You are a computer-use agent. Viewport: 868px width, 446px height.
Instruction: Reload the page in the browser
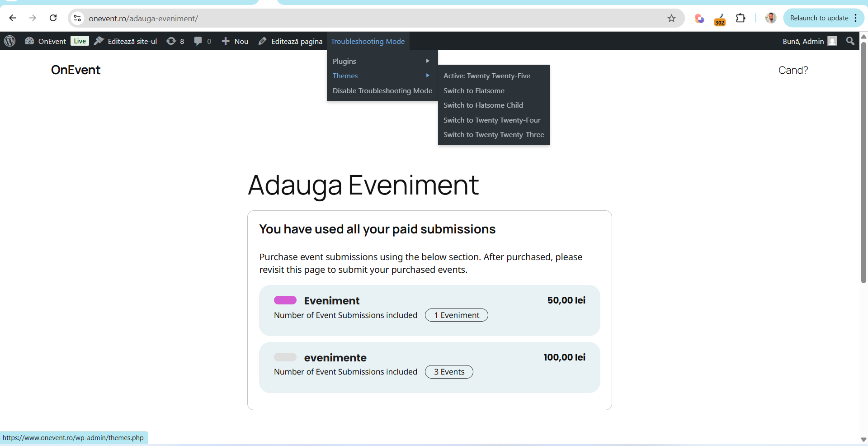[53, 18]
